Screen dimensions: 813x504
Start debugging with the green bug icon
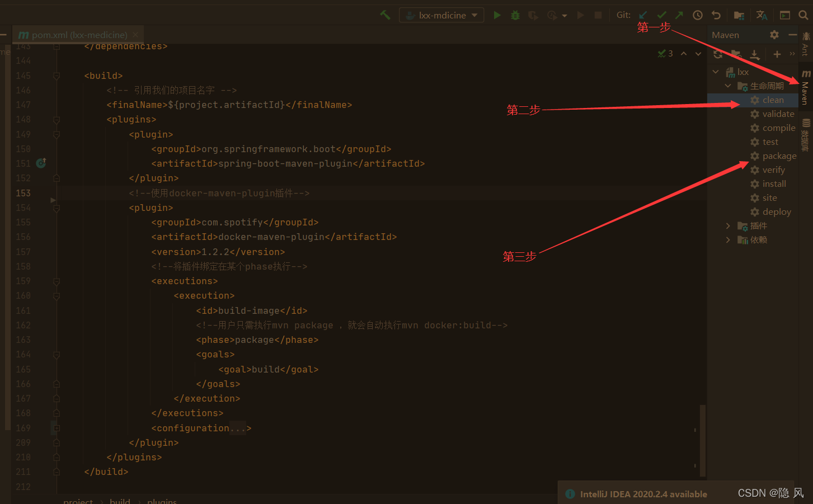click(515, 15)
